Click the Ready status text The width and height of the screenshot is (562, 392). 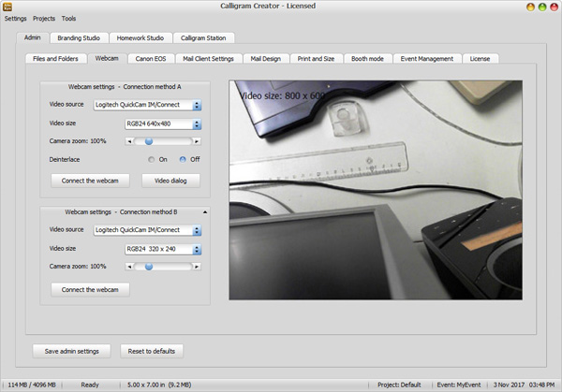(x=90, y=385)
